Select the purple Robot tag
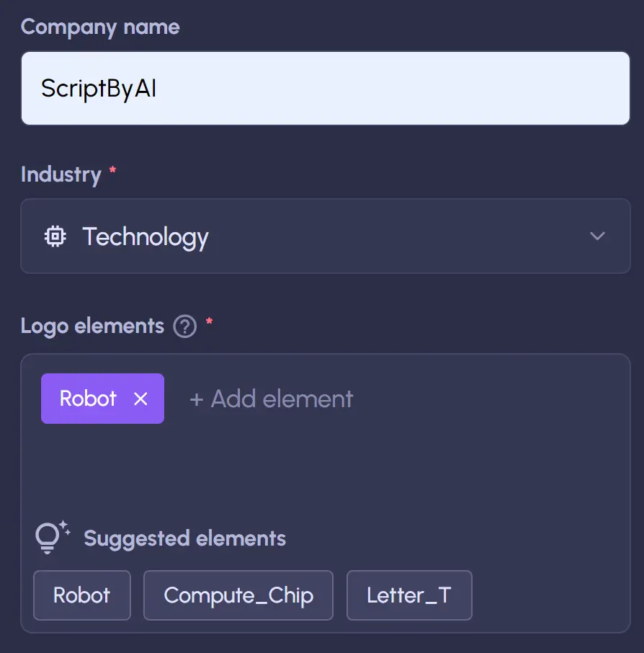 pos(88,399)
